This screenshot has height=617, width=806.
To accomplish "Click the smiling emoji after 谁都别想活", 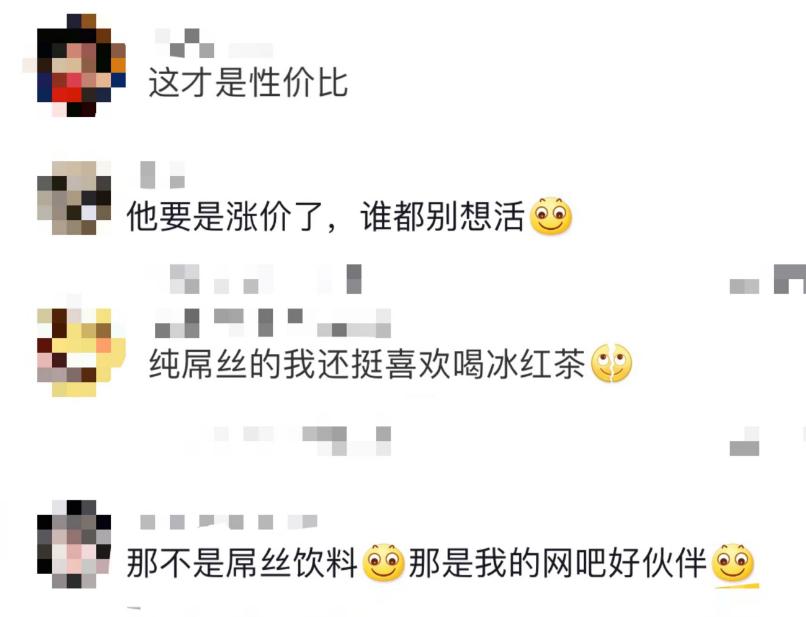I will (x=551, y=216).
